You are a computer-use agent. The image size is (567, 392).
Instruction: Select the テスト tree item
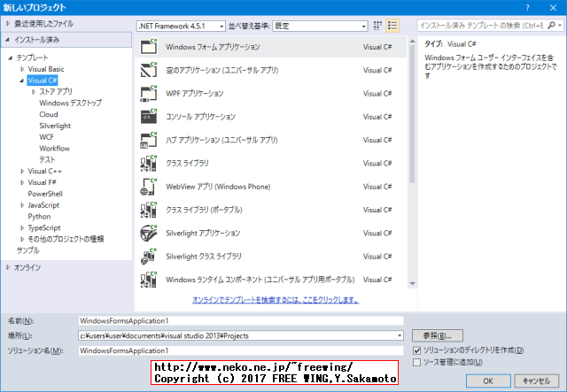pos(47,159)
